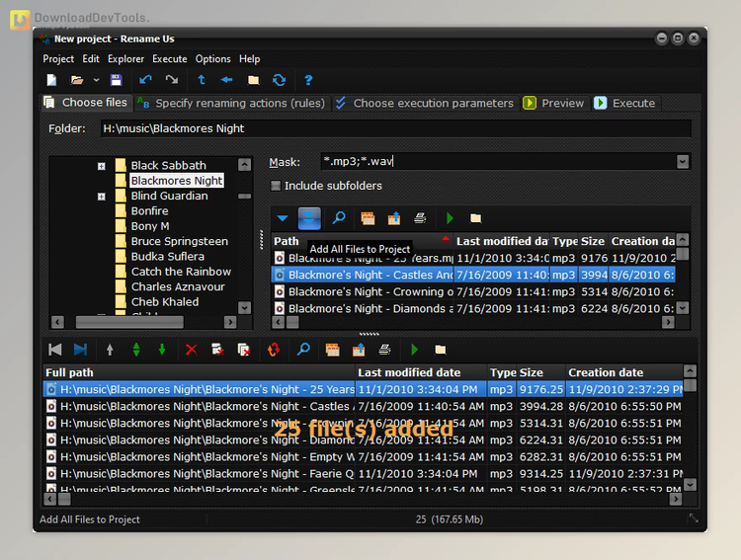Click the Add All Files to Project icon
The height and width of the screenshot is (560, 741).
point(309,218)
